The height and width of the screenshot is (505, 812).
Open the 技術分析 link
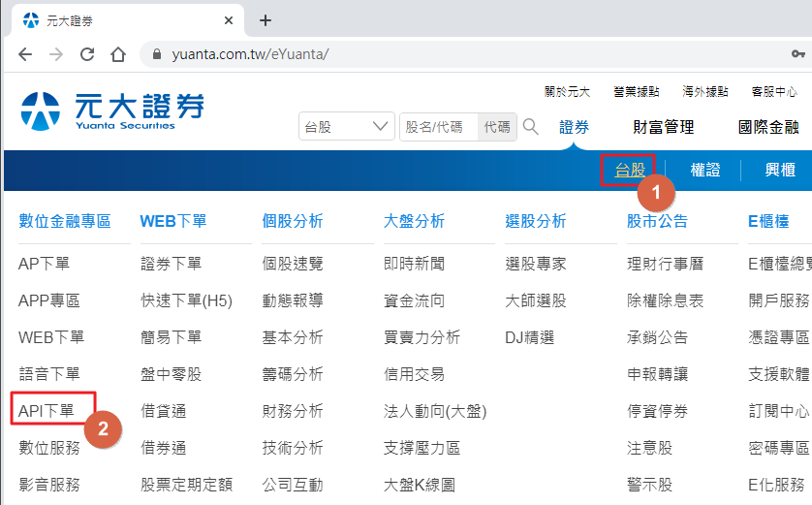click(x=293, y=448)
